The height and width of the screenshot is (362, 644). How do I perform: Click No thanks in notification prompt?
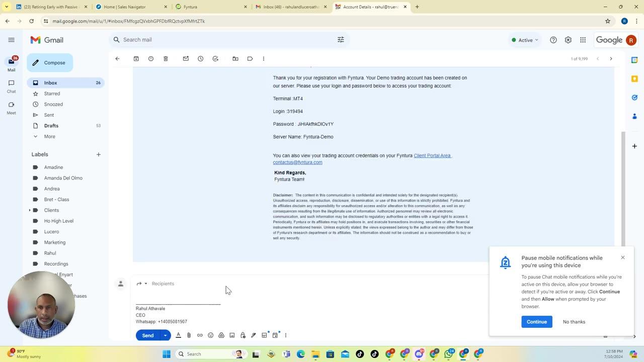[x=574, y=322]
